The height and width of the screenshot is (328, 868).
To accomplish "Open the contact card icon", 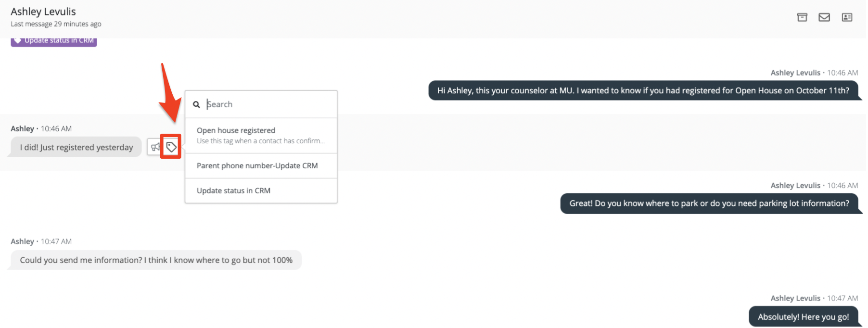I will coord(847,17).
